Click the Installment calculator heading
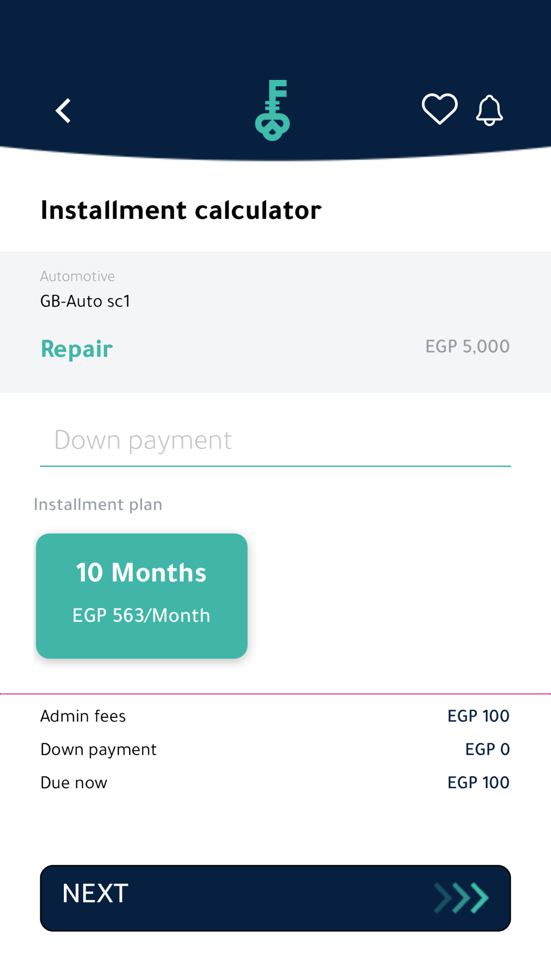Screen dimensions: 551x980 [x=181, y=210]
